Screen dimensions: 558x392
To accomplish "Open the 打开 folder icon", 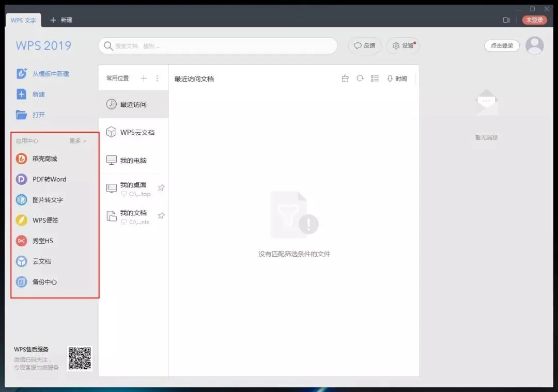I will [x=21, y=115].
